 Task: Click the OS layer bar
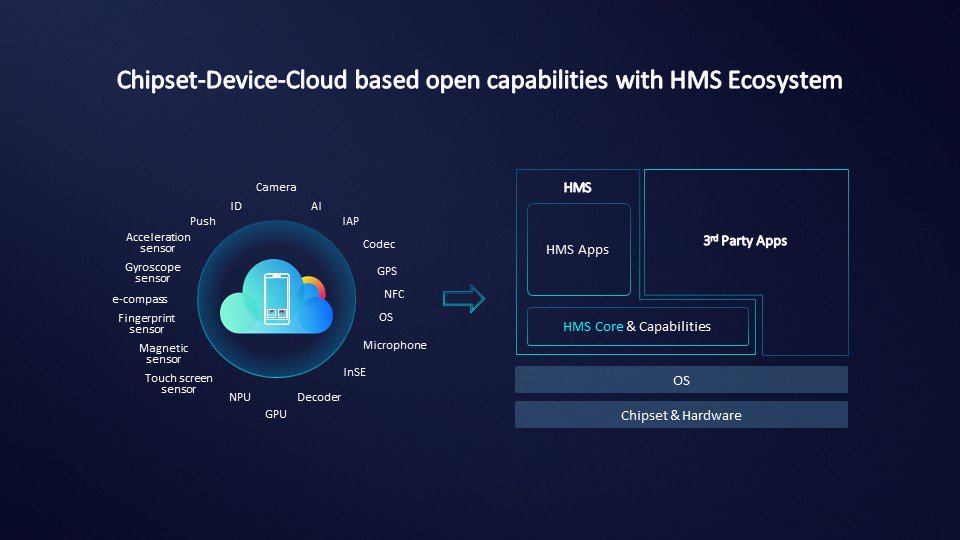pyautogui.click(x=681, y=380)
